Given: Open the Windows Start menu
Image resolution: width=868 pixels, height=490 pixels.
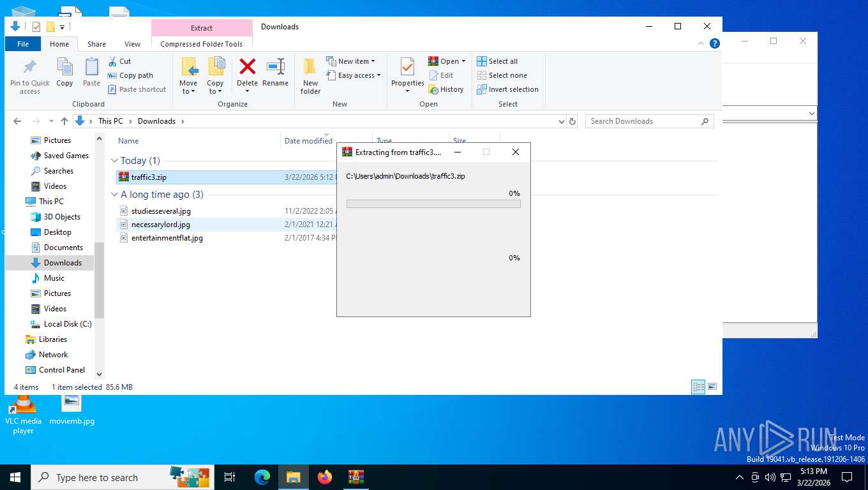Looking at the screenshot, I should tap(15, 477).
